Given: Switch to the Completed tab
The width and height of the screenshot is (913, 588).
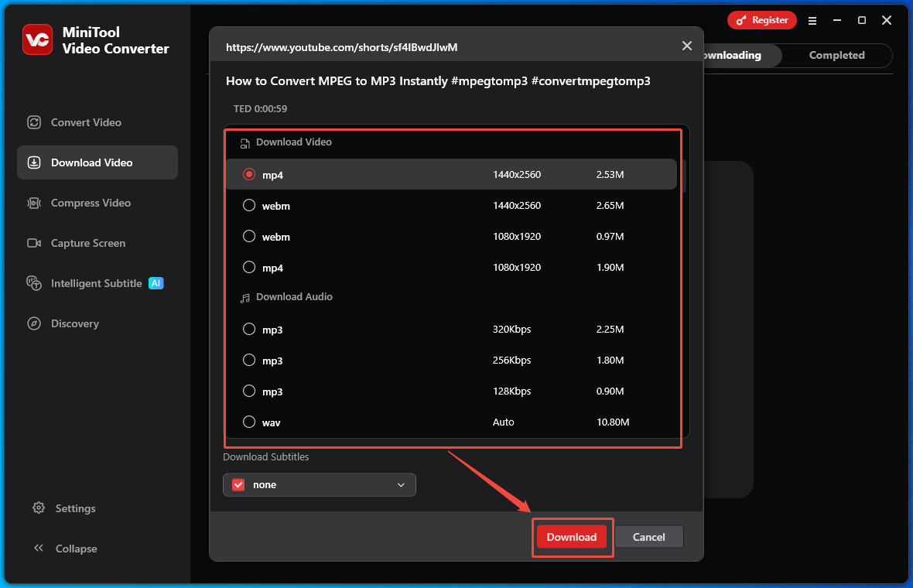Looking at the screenshot, I should (836, 55).
